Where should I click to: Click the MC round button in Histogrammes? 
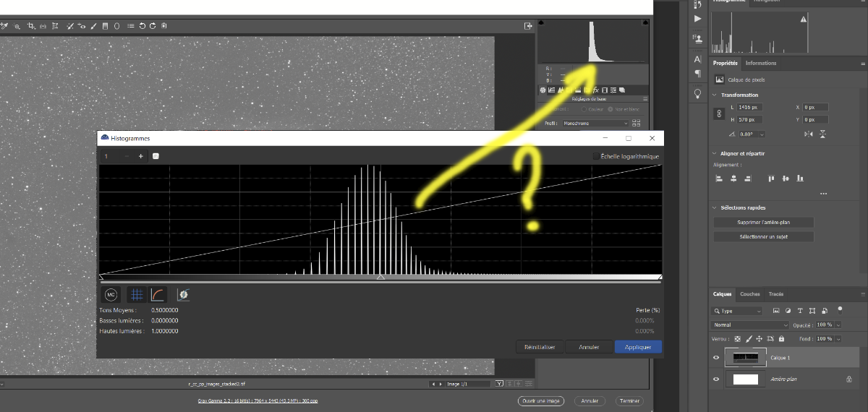click(111, 294)
